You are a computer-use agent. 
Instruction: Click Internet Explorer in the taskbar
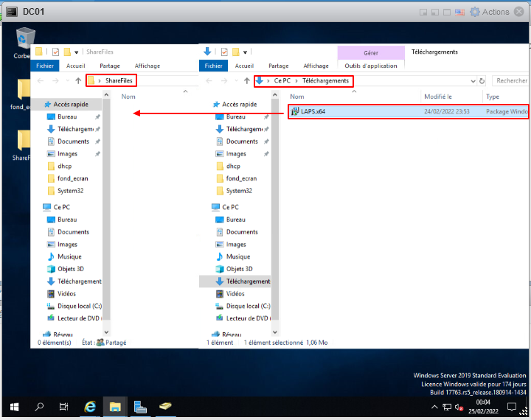[x=90, y=406]
